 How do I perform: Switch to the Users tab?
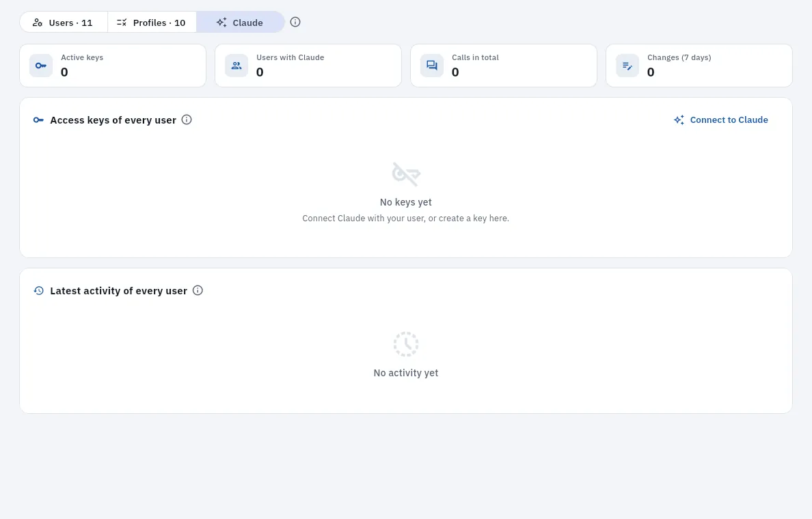point(63,23)
